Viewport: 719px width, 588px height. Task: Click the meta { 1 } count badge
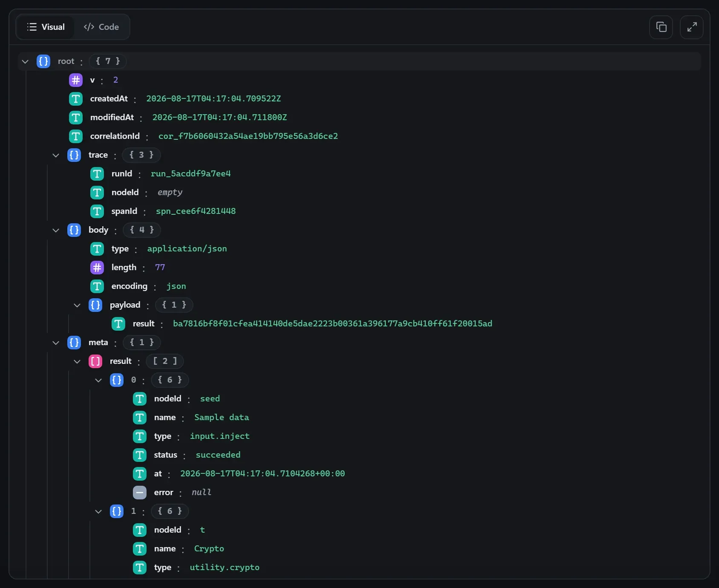point(142,343)
